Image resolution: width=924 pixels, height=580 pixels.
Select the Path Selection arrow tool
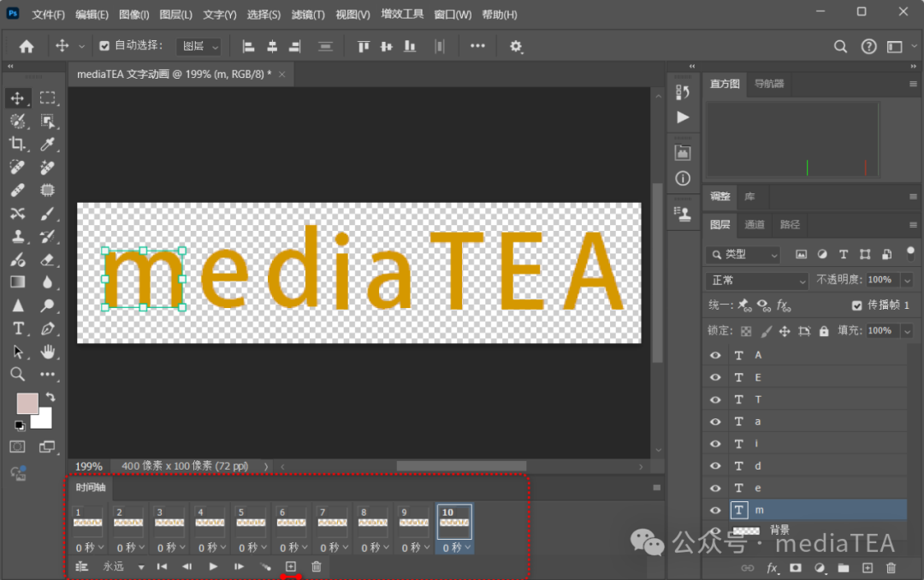pos(17,352)
